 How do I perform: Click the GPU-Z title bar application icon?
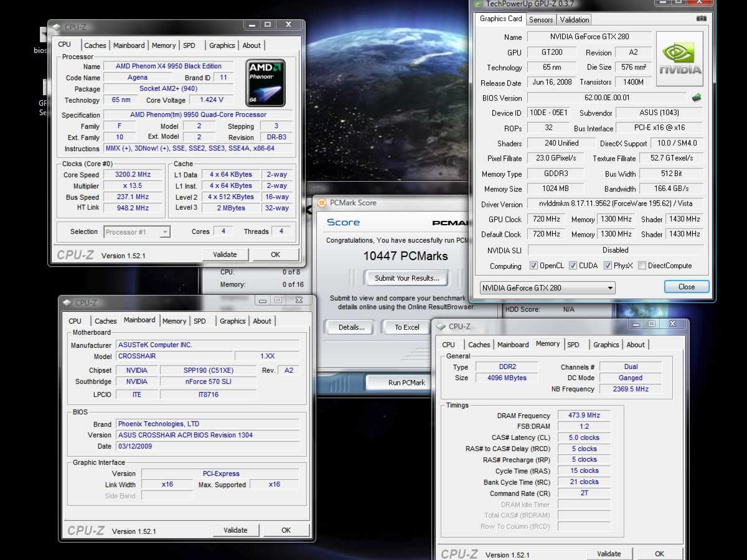(x=479, y=4)
